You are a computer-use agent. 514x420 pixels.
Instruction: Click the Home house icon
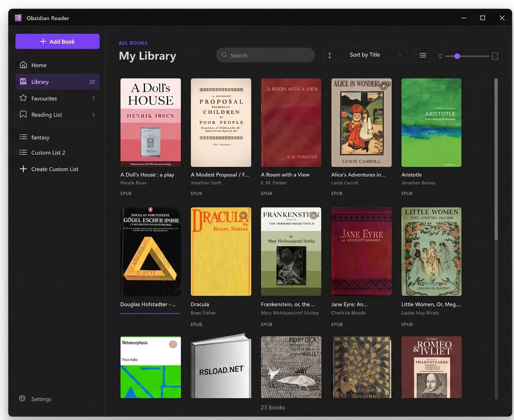pyautogui.click(x=23, y=65)
